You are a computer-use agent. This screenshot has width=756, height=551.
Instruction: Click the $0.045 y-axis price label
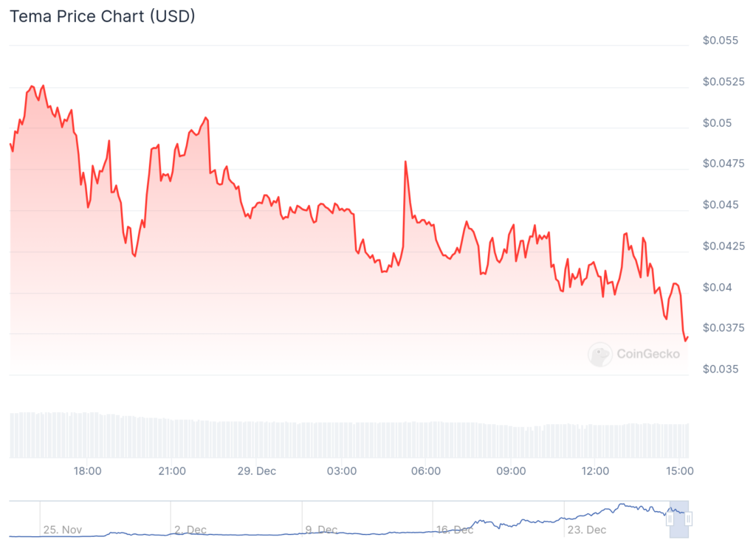pos(721,204)
